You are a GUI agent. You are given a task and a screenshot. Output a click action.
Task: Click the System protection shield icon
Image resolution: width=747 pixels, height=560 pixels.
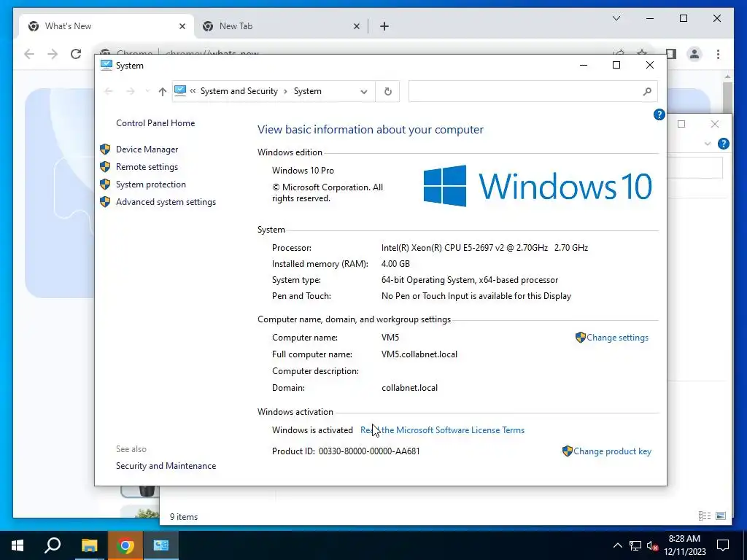(105, 184)
